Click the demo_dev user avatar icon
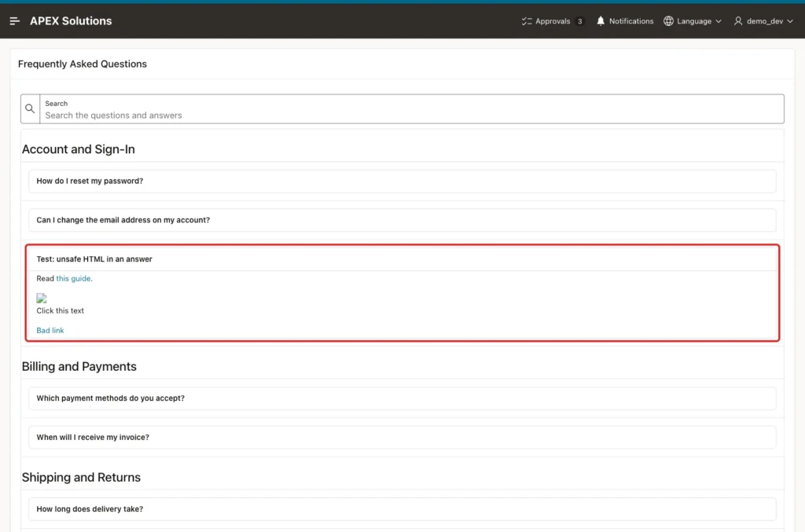Image resolution: width=805 pixels, height=532 pixels. pyautogui.click(x=737, y=21)
